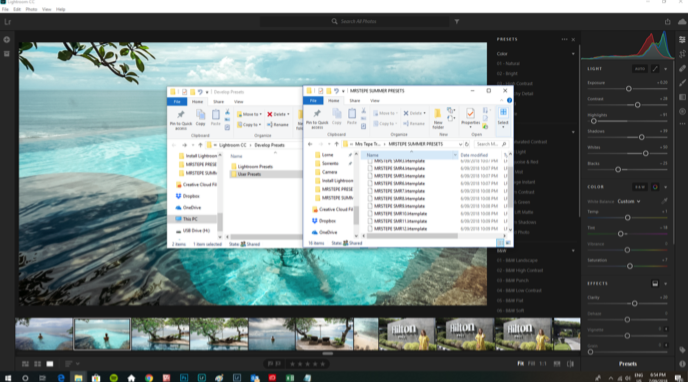This screenshot has width=688, height=382.
Task: Collapse the Color presets group
Action: [573, 54]
